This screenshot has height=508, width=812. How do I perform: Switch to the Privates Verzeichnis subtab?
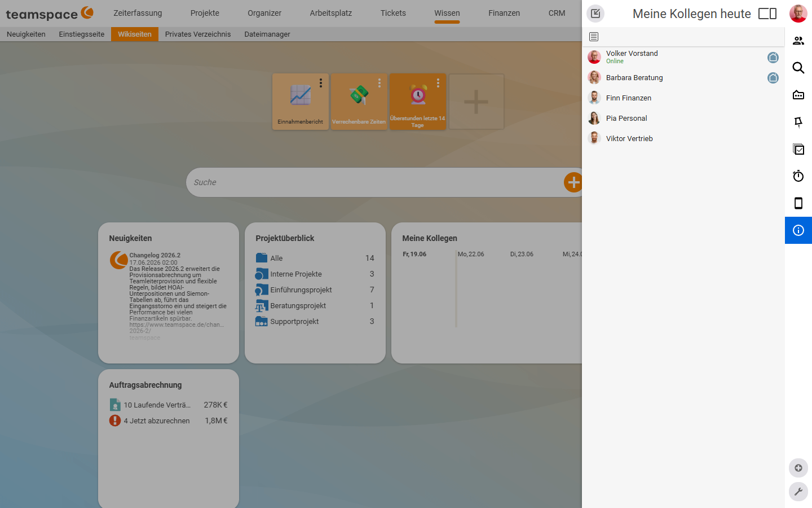pos(198,34)
